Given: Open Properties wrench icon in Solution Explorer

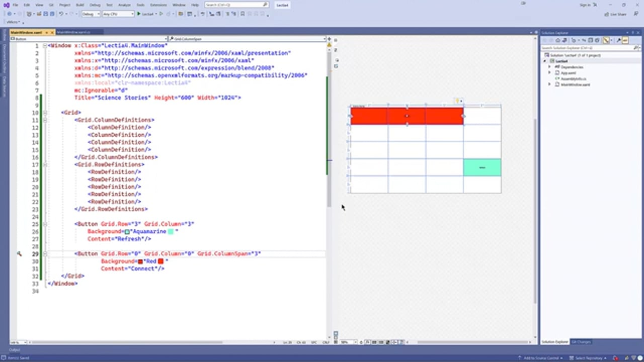Looking at the screenshot, I should 618,40.
